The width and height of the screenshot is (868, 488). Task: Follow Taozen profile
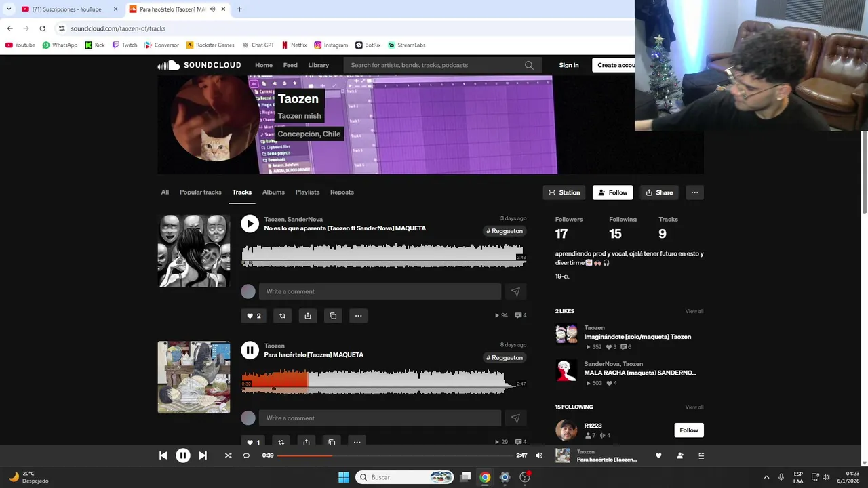612,192
